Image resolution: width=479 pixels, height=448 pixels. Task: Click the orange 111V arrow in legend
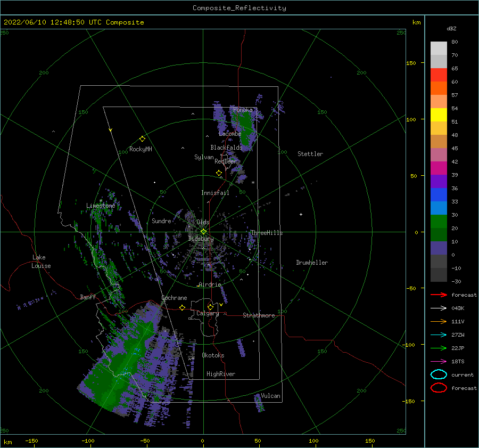[439, 321]
